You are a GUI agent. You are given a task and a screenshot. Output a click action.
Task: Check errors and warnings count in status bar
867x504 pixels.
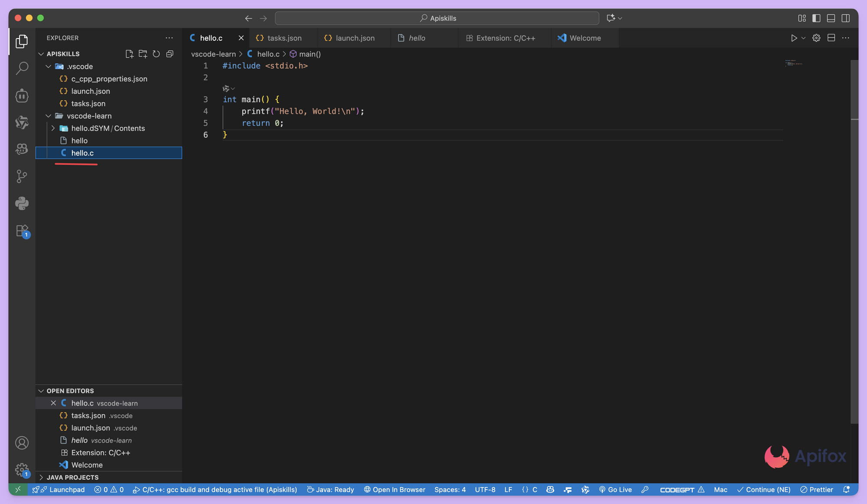tap(108, 489)
